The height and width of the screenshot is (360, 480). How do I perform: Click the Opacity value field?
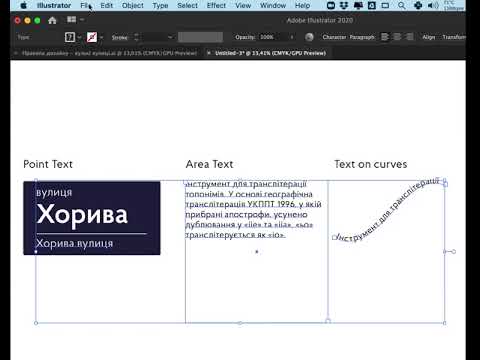tap(272, 37)
